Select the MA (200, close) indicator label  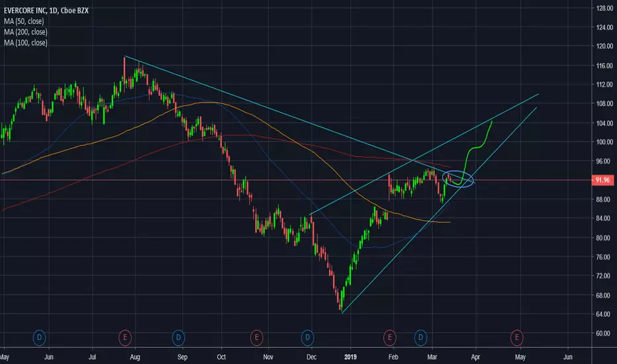[x=26, y=32]
